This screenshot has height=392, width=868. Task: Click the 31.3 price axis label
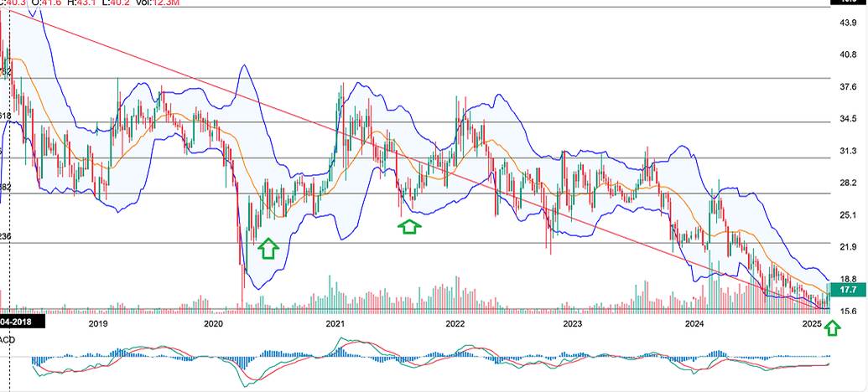[849, 151]
